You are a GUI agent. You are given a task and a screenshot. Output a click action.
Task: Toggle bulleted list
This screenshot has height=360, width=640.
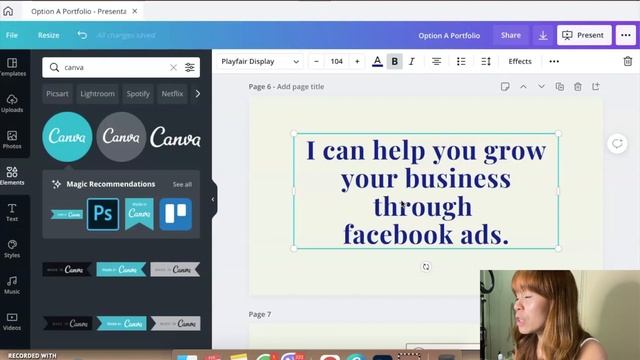pyautogui.click(x=461, y=62)
